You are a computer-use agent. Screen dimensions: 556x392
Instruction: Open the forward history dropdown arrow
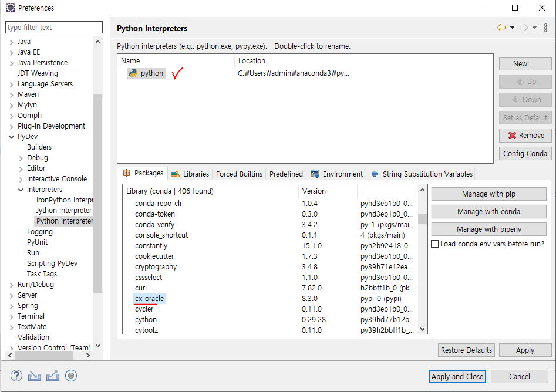(x=534, y=28)
